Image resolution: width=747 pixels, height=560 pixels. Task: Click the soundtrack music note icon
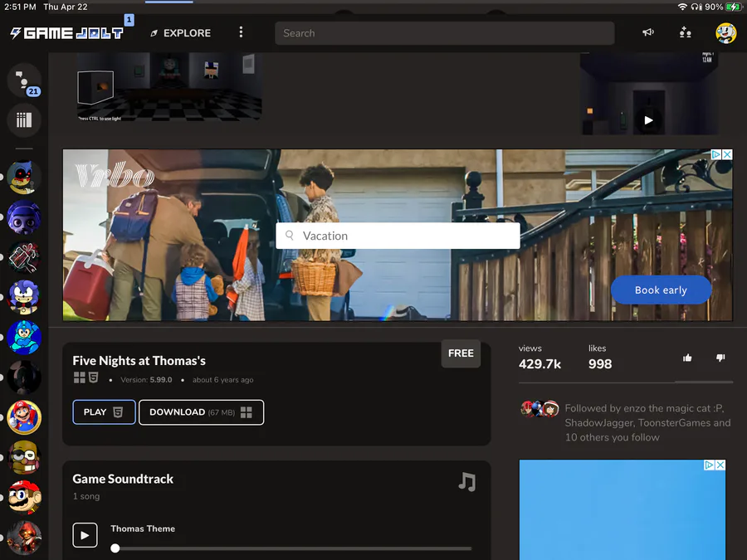(466, 482)
